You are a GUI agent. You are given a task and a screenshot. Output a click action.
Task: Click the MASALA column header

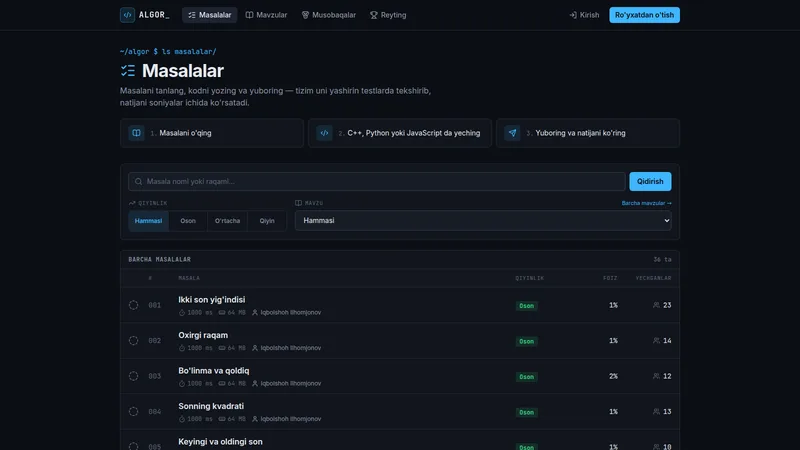click(x=189, y=278)
